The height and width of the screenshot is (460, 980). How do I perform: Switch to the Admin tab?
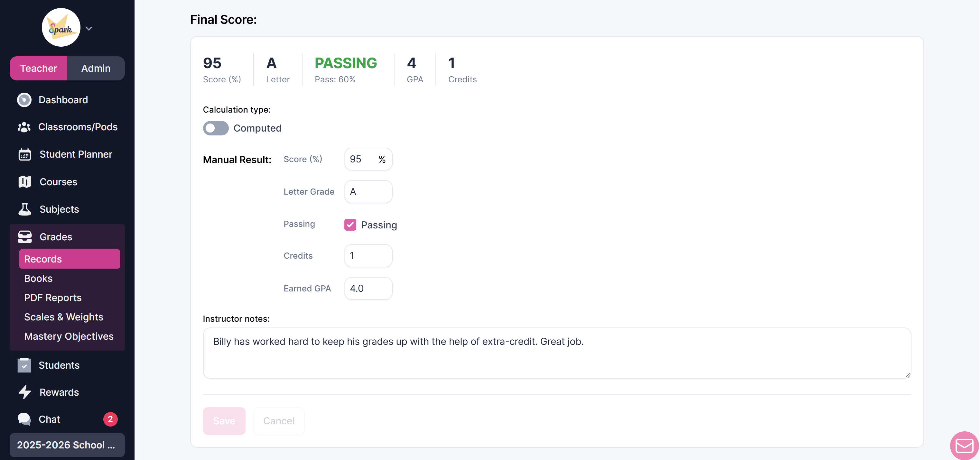96,69
